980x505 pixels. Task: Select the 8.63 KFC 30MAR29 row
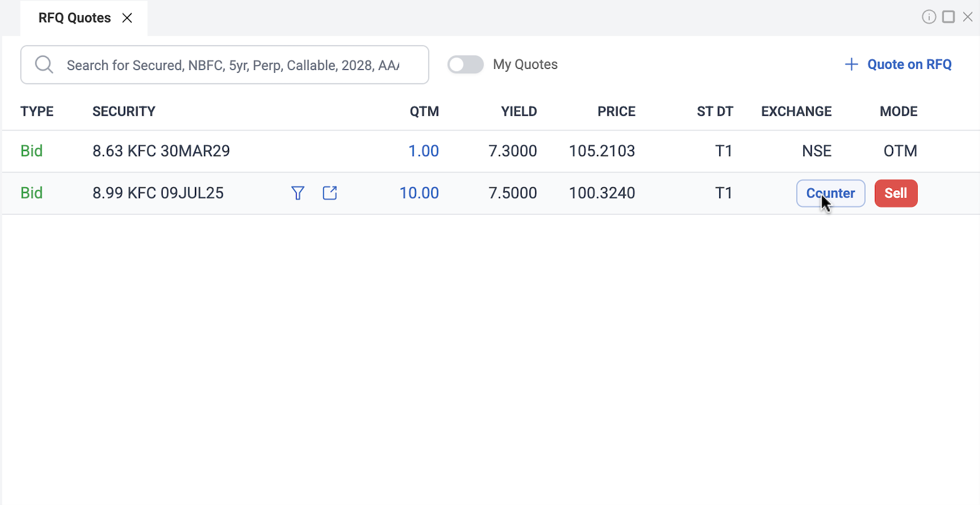(161, 151)
